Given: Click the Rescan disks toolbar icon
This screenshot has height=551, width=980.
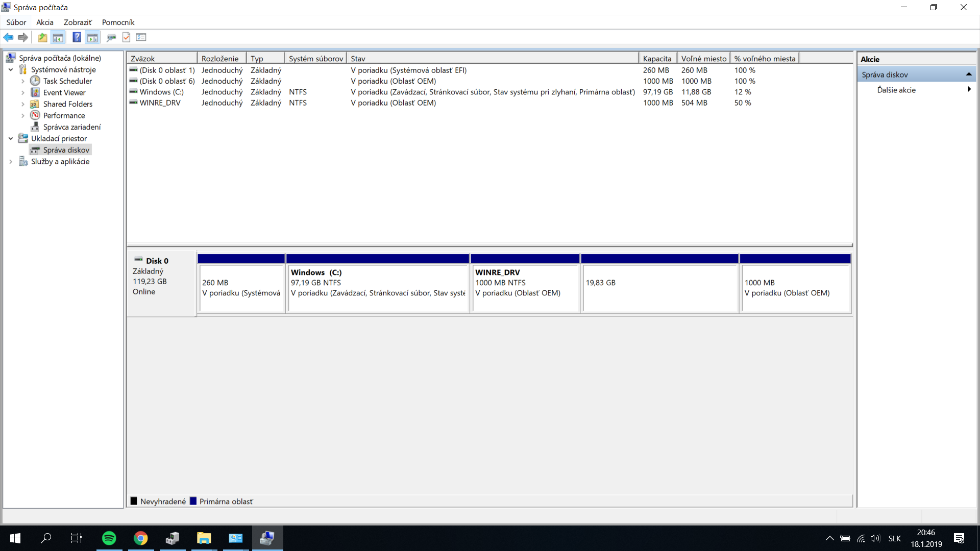Looking at the screenshot, I should pyautogui.click(x=111, y=37).
